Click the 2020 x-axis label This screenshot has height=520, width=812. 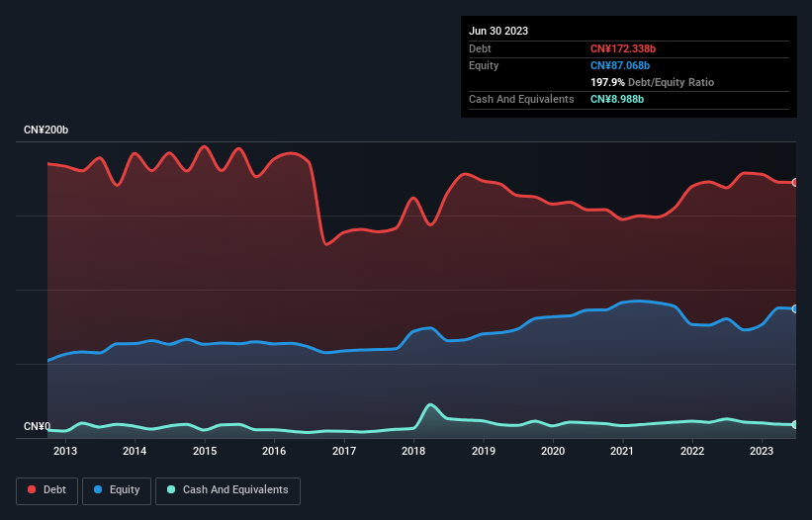553,451
